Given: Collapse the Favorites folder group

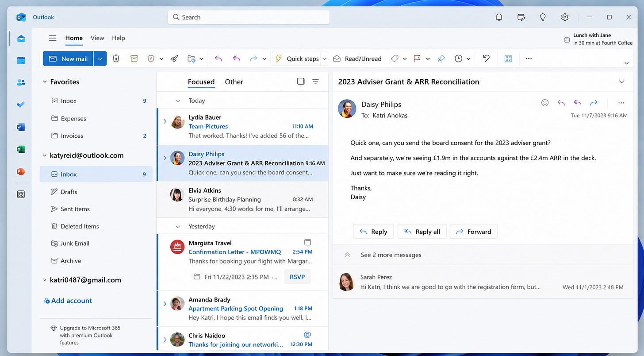Looking at the screenshot, I should [x=45, y=82].
